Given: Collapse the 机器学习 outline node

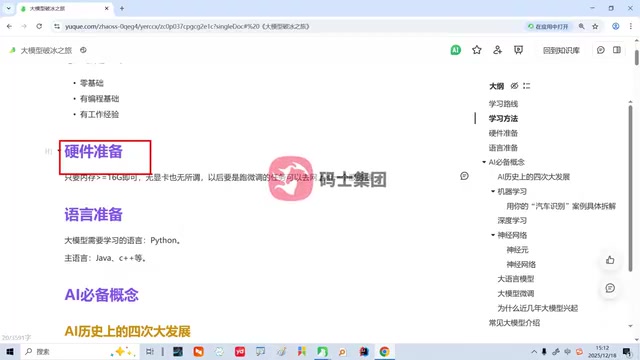Looking at the screenshot, I should pyautogui.click(x=493, y=191).
